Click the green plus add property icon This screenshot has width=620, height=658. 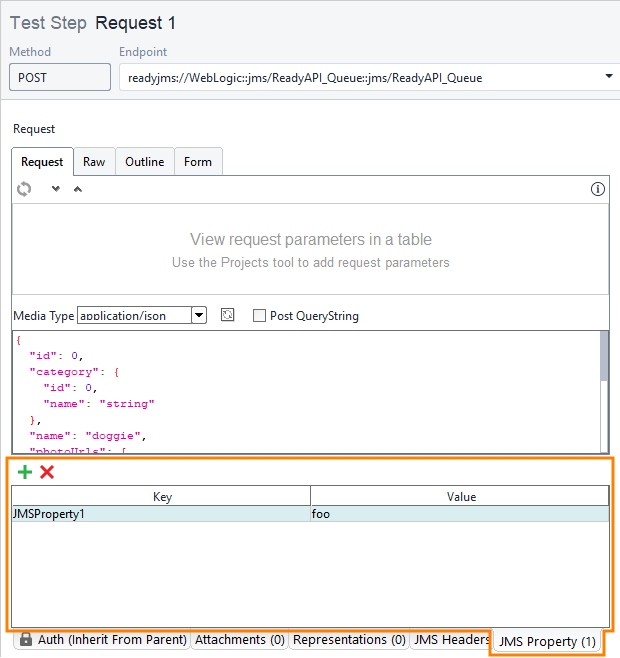[x=25, y=472]
